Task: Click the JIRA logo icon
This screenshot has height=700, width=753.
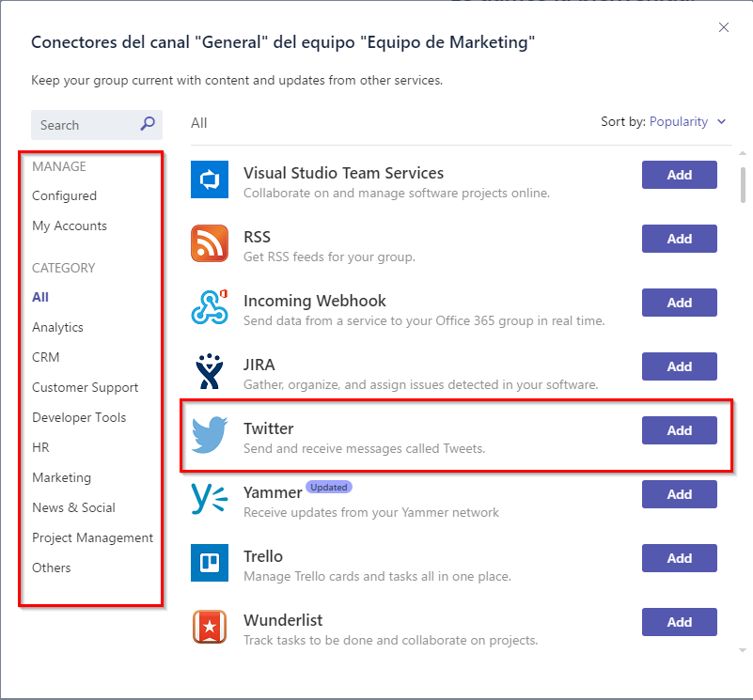Action: pyautogui.click(x=210, y=371)
